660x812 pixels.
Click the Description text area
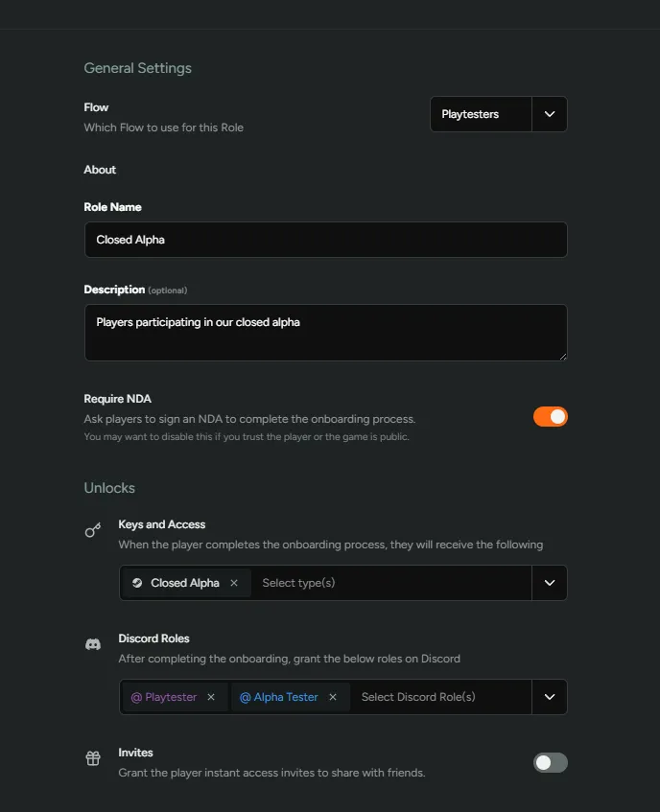coord(326,331)
